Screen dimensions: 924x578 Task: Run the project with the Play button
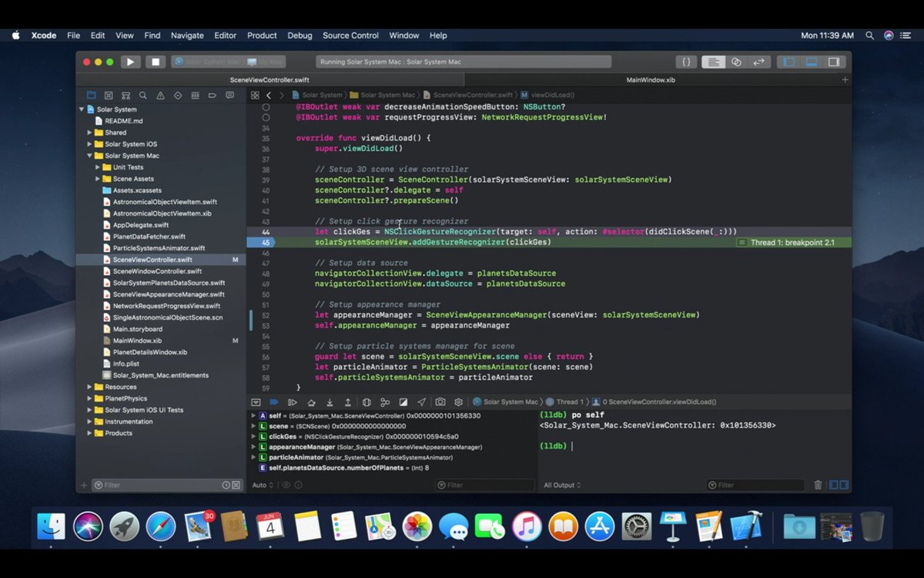tap(130, 62)
